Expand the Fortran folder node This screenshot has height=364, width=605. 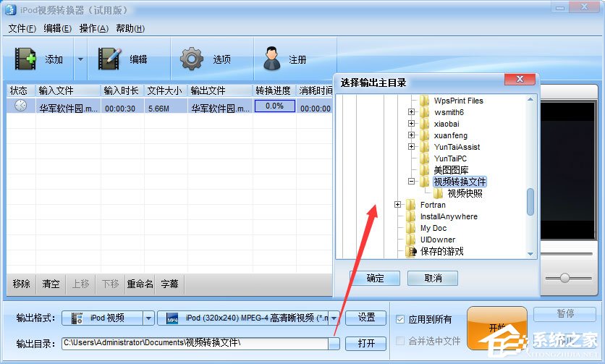pyautogui.click(x=398, y=205)
